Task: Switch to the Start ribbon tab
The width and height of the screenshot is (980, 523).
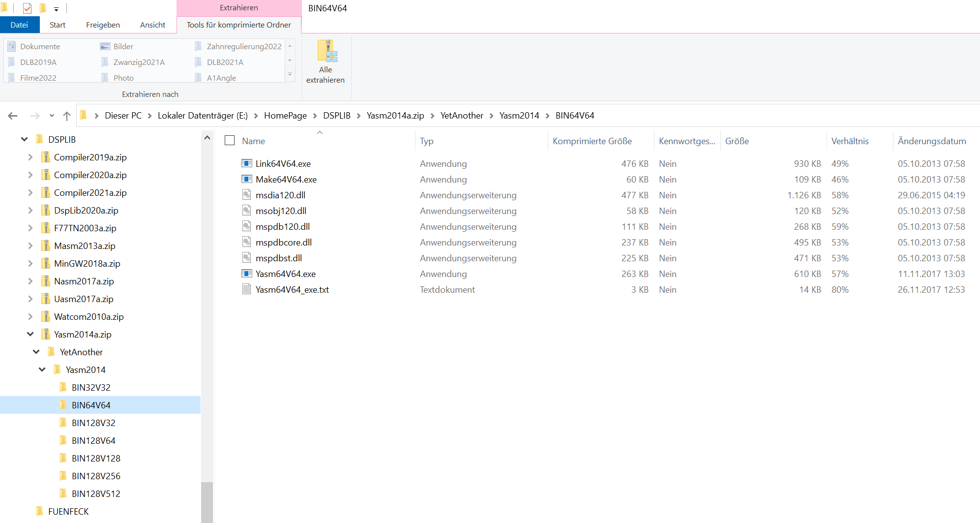Action: 58,25
